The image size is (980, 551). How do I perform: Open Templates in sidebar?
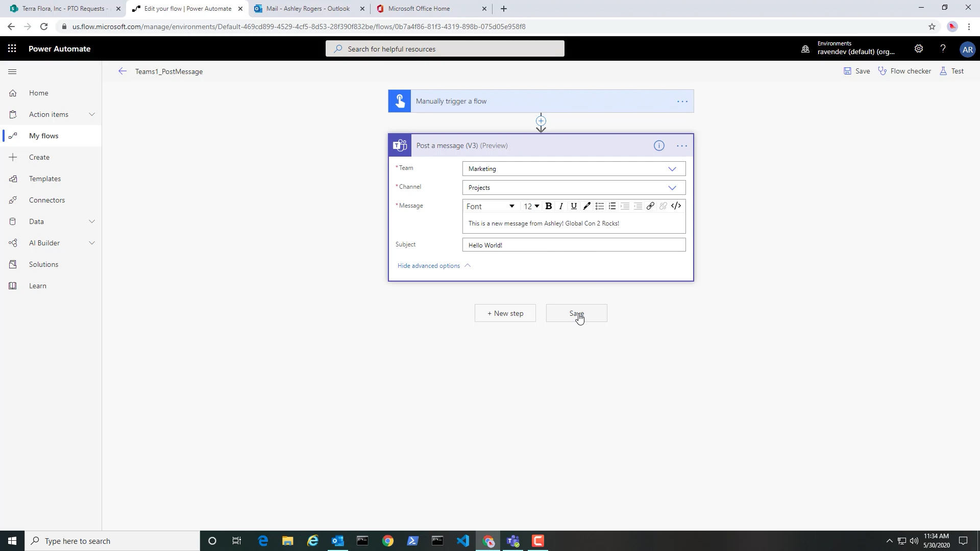tap(51, 179)
